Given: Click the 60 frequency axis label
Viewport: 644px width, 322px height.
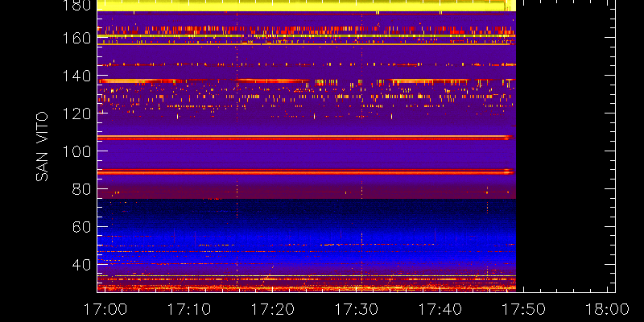Looking at the screenshot, I should 82,227.
